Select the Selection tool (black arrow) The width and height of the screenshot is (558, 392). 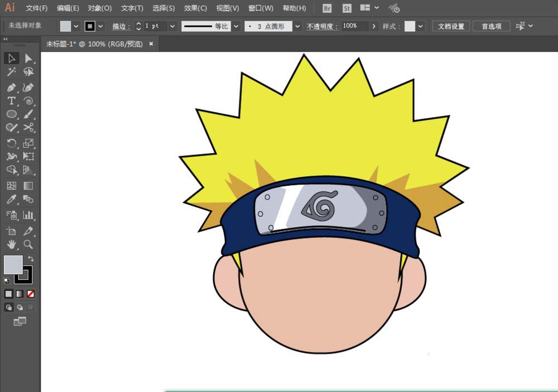[11, 59]
